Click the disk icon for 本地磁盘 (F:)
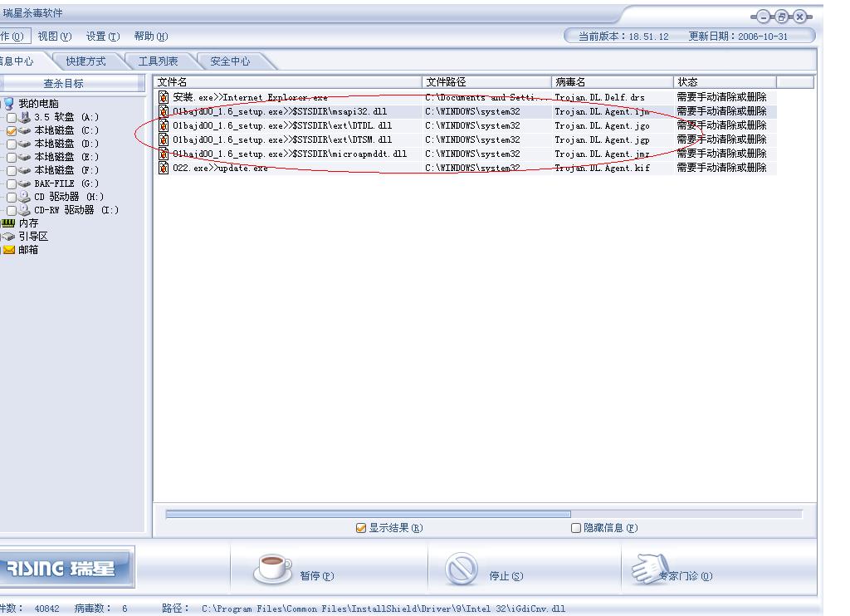Screen dimensions: 850x616 coord(25,170)
